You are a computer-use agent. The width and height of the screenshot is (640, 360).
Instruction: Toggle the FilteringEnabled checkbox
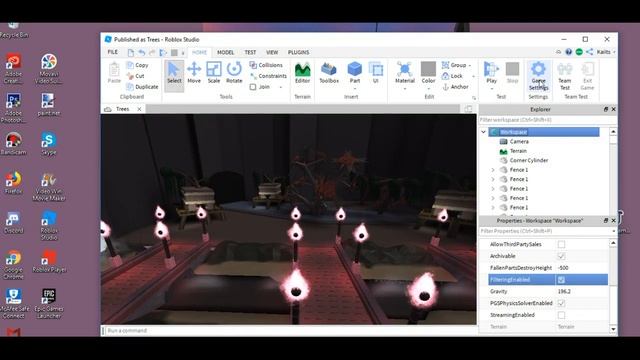[x=562, y=280]
